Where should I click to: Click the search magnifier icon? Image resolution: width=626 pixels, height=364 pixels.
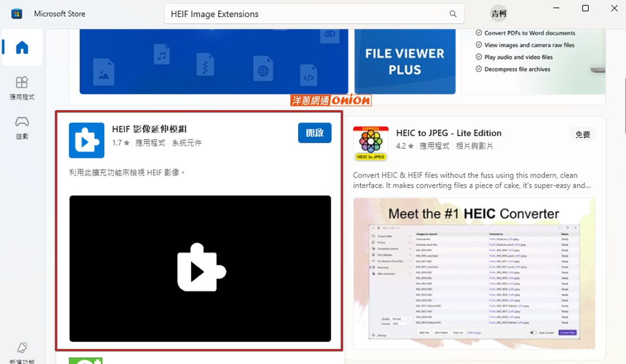453,14
